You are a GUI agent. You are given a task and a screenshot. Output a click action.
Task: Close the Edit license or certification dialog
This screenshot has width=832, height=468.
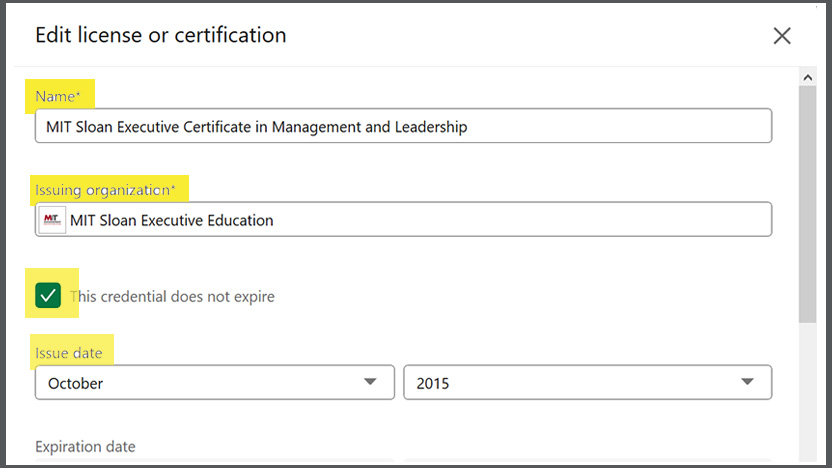(x=782, y=36)
